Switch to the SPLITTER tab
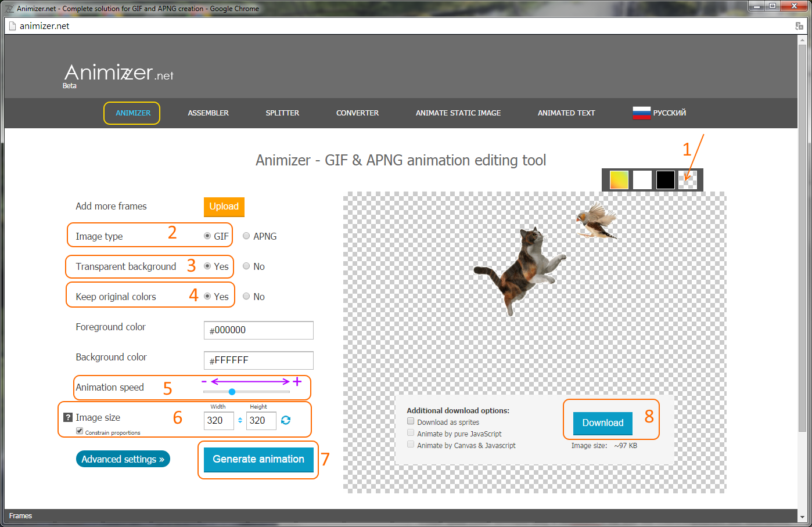This screenshot has width=812, height=527. pyautogui.click(x=282, y=113)
